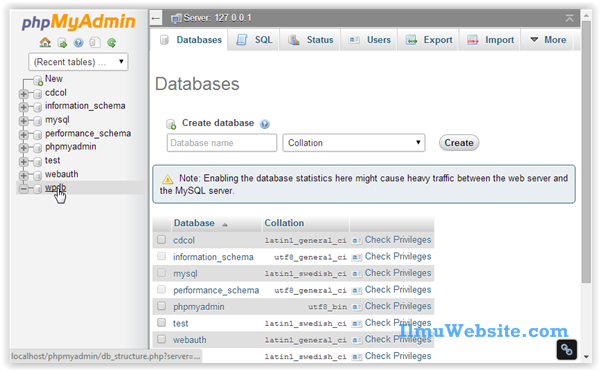Open phpMyAdmin documentation help icon
The height and width of the screenshot is (371, 600).
(78, 42)
